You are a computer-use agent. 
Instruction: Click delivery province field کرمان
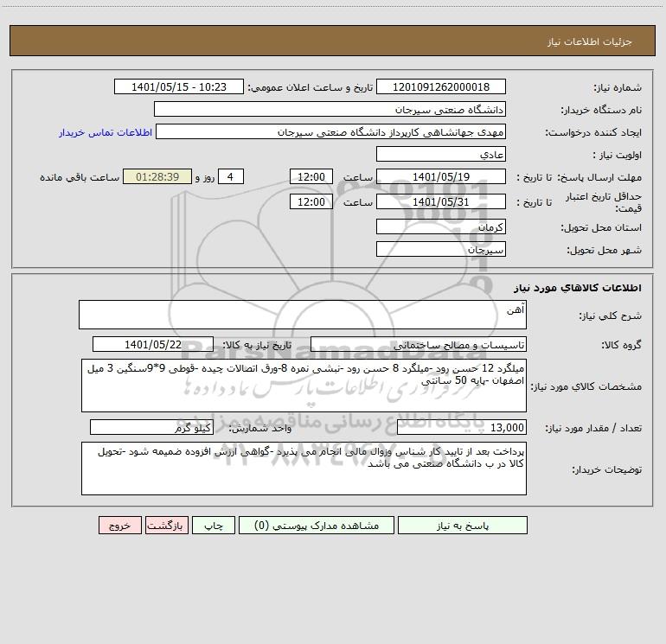click(441, 226)
